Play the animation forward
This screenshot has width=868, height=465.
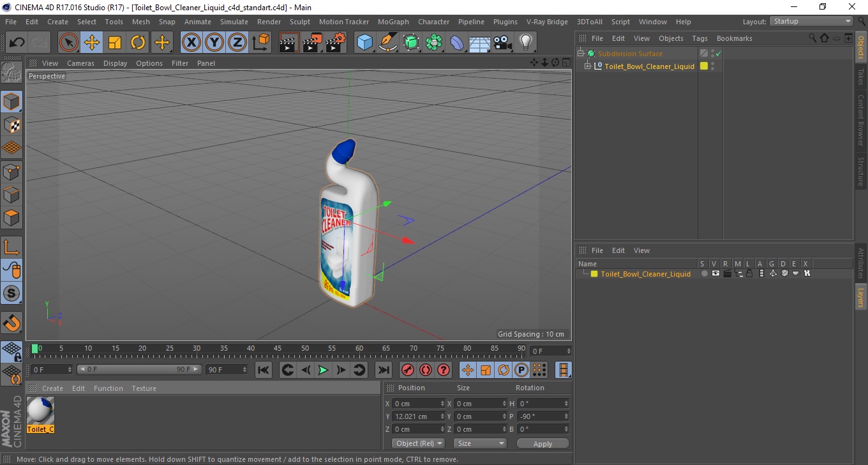pos(323,370)
